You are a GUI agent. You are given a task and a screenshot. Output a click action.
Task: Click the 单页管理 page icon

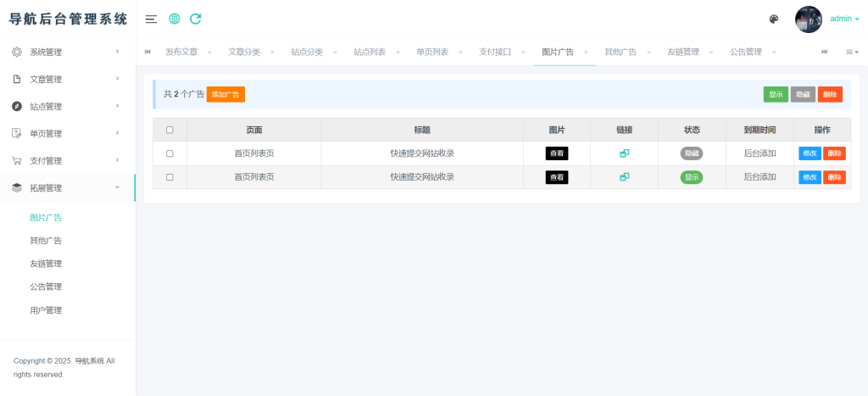[17, 133]
